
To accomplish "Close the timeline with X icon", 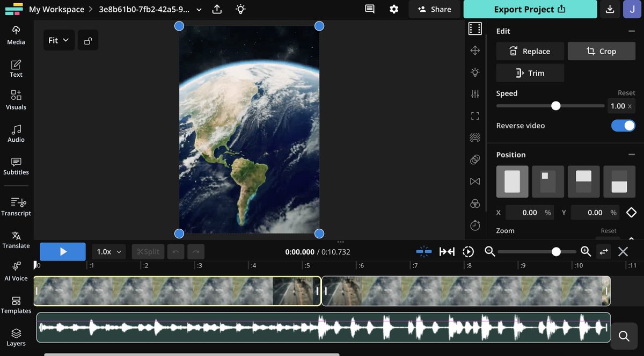I will (x=623, y=251).
